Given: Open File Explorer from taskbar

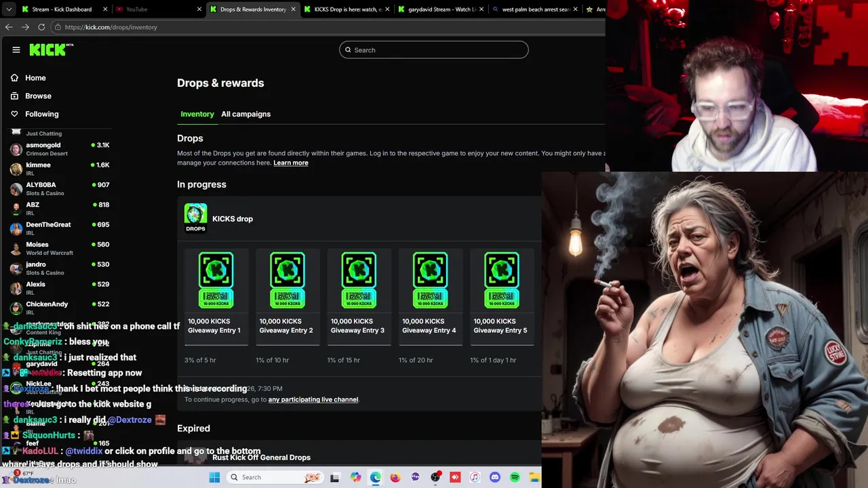Looking at the screenshot, I should point(535,477).
